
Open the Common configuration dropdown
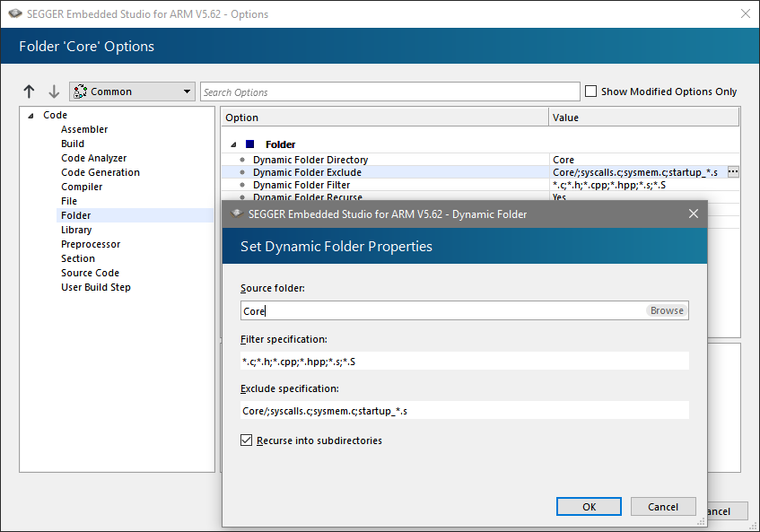[132, 92]
